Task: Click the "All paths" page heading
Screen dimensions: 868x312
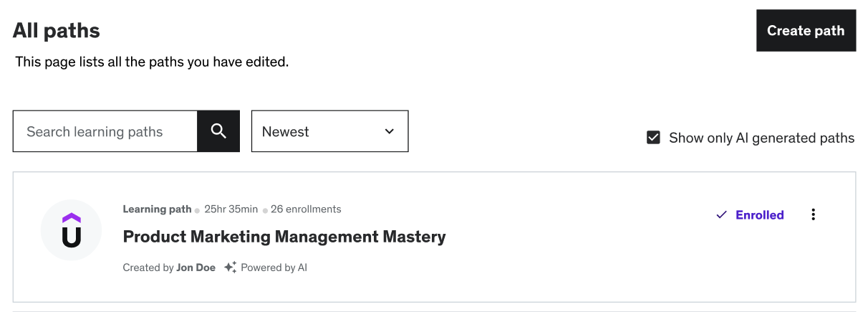Action: (57, 31)
